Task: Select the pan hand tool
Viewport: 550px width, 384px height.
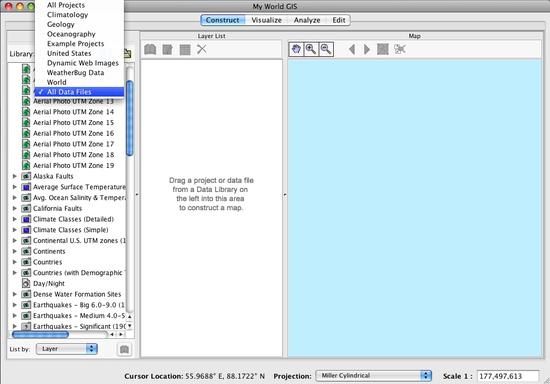Action: click(x=296, y=49)
